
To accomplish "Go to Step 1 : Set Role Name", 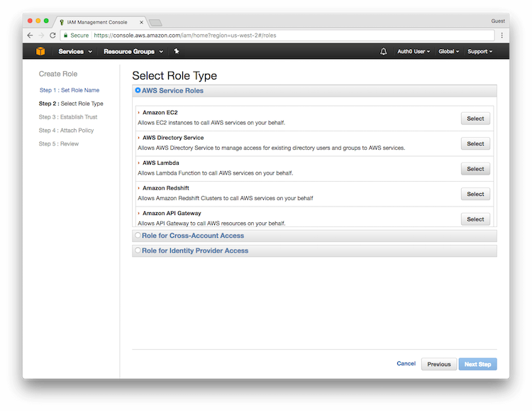I will coord(70,90).
